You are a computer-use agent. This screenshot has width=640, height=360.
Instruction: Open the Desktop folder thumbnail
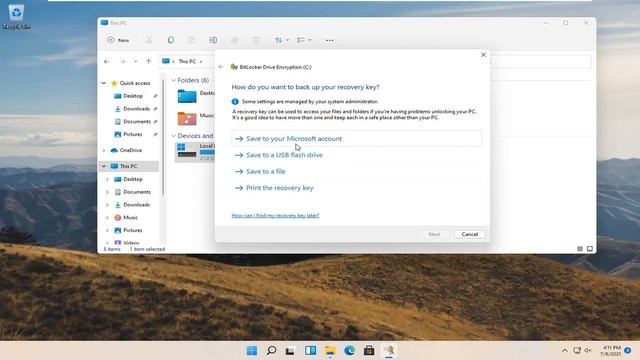tap(187, 96)
